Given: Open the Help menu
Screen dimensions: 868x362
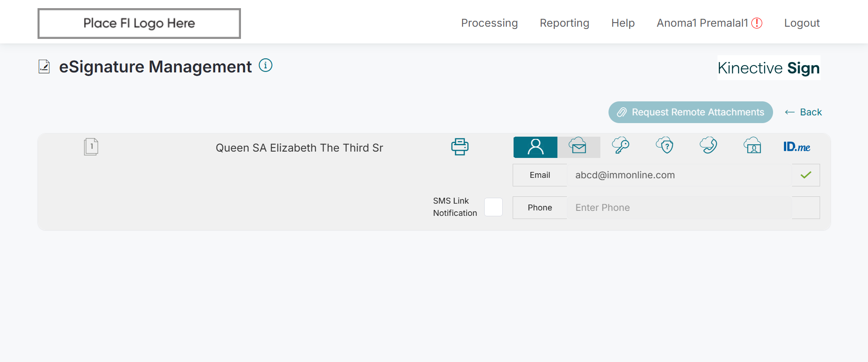Looking at the screenshot, I should [x=623, y=23].
